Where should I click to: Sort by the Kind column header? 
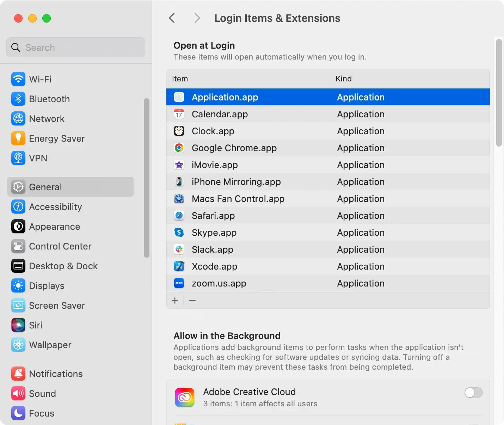pos(344,79)
